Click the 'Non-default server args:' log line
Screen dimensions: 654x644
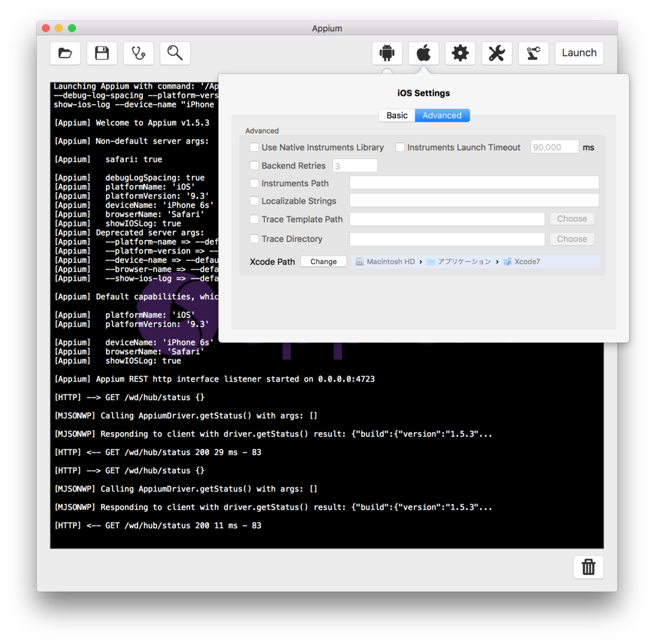(132, 141)
